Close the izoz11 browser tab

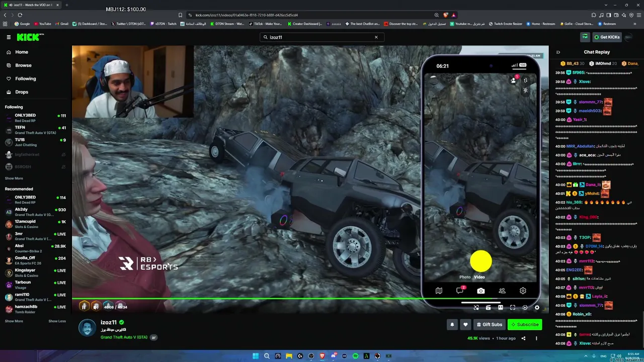click(x=57, y=5)
